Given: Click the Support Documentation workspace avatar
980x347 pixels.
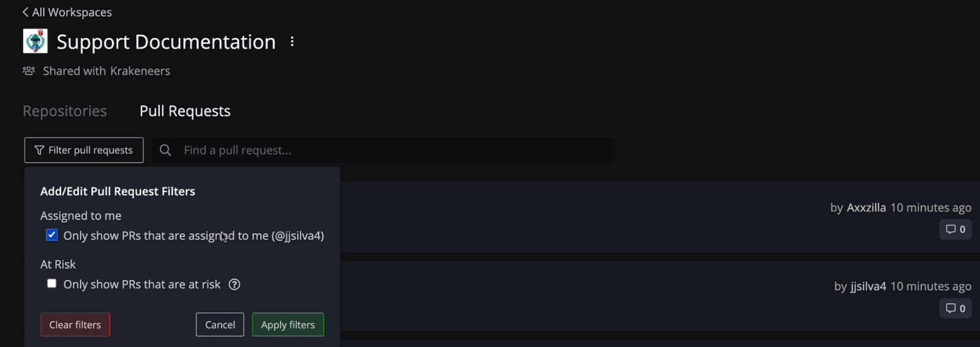Looking at the screenshot, I should (x=35, y=41).
